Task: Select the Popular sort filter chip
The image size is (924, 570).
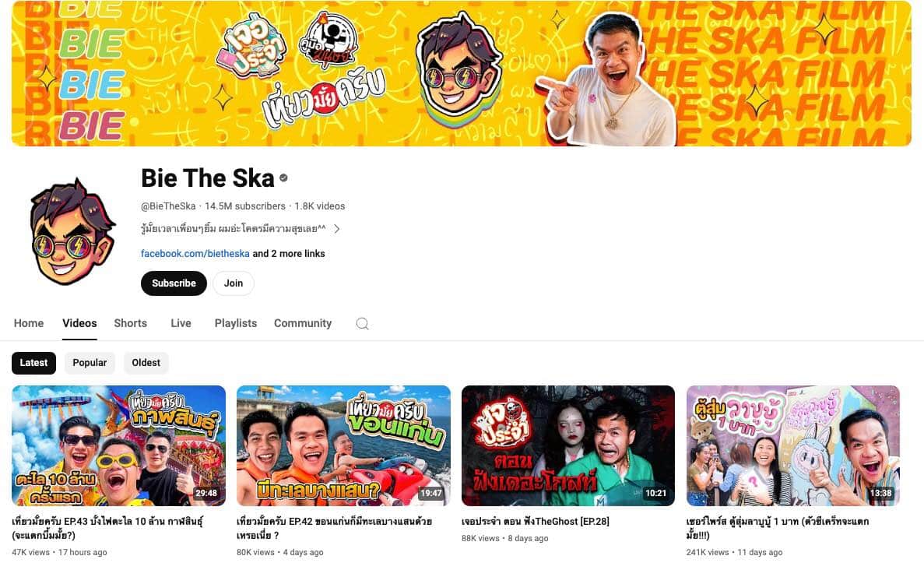Action: pos(90,363)
